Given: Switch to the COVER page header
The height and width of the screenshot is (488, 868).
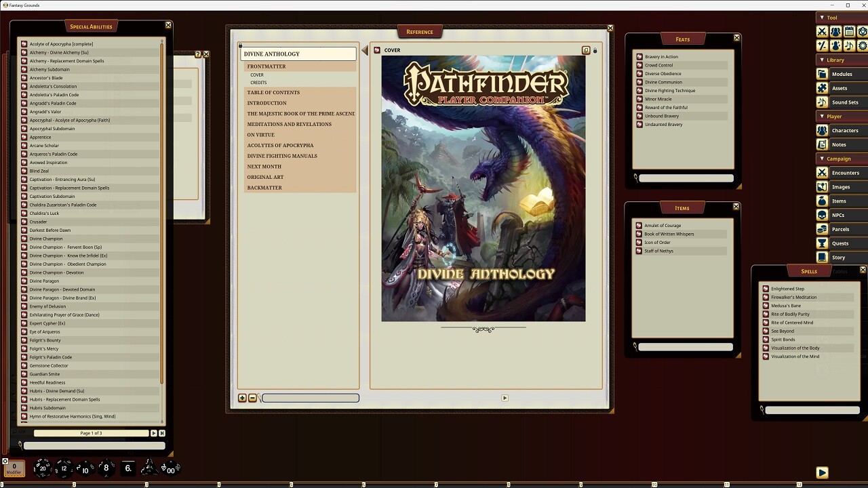Looking at the screenshot, I should [x=392, y=50].
